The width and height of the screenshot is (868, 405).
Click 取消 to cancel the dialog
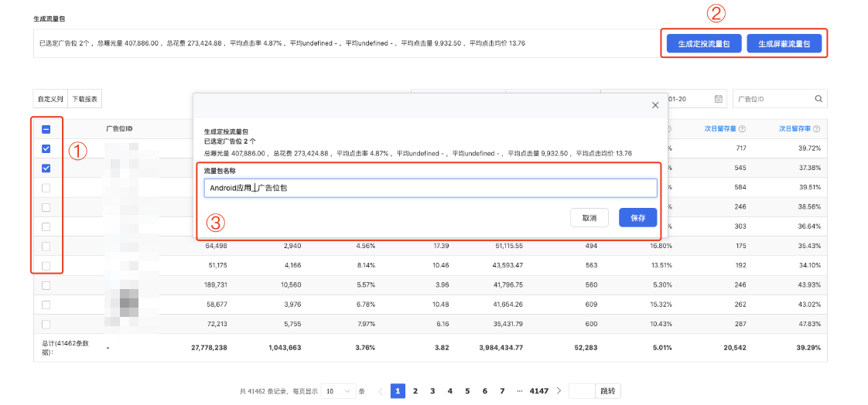tap(589, 218)
